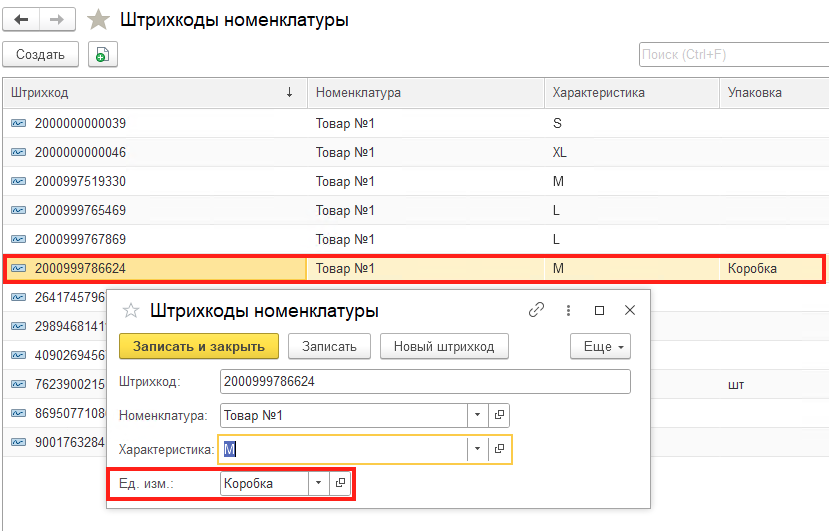Click the row icon for barcode 2000999767869
Image resolution: width=829 pixels, height=531 pixels.
(x=19, y=240)
